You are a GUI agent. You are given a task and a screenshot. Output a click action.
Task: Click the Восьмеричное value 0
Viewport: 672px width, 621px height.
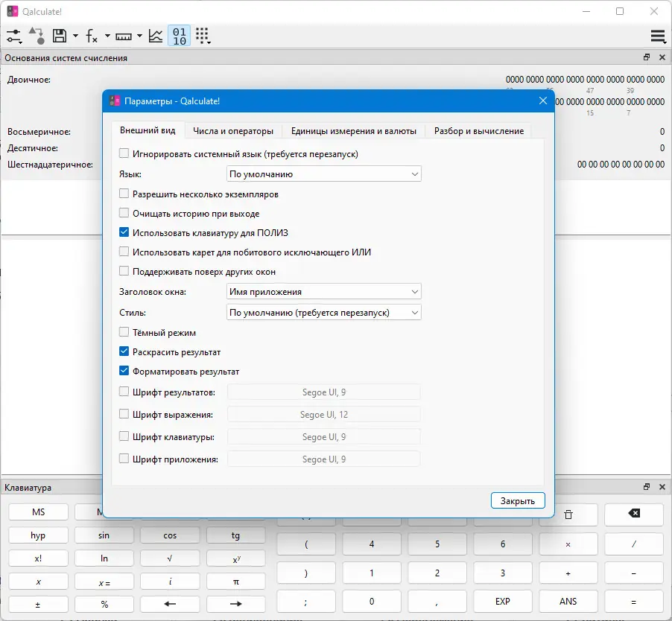[662, 132]
